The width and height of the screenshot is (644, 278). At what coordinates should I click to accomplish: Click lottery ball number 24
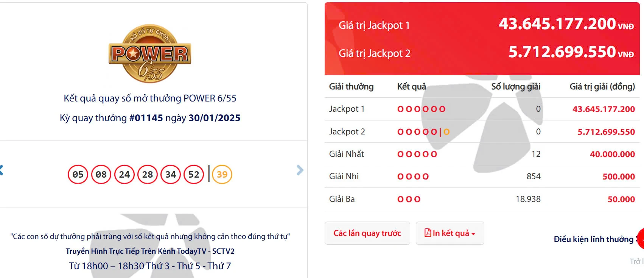pyautogui.click(x=124, y=174)
